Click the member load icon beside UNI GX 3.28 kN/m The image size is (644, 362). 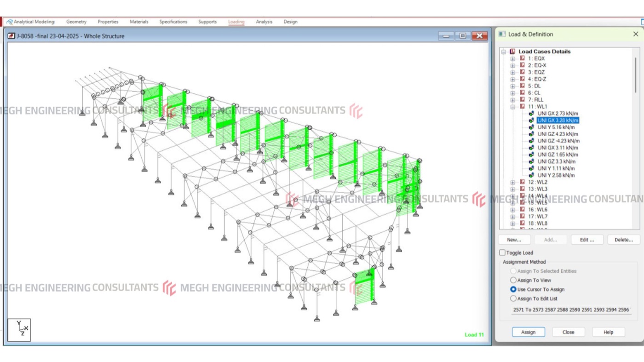tap(531, 121)
